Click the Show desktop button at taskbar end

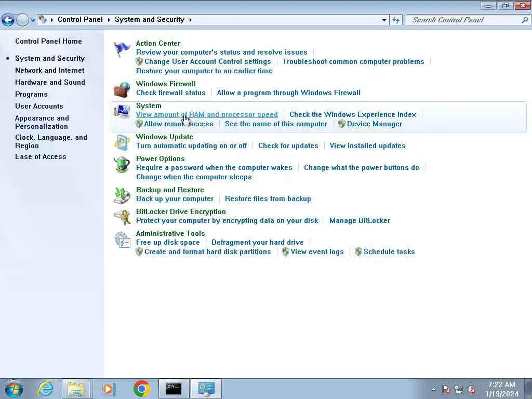click(x=528, y=389)
